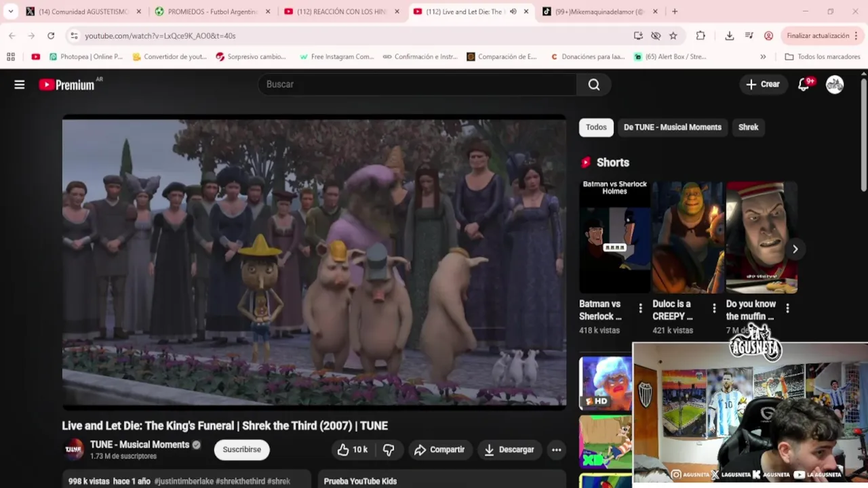Open Free Instagram Com... bookmark

336,57
